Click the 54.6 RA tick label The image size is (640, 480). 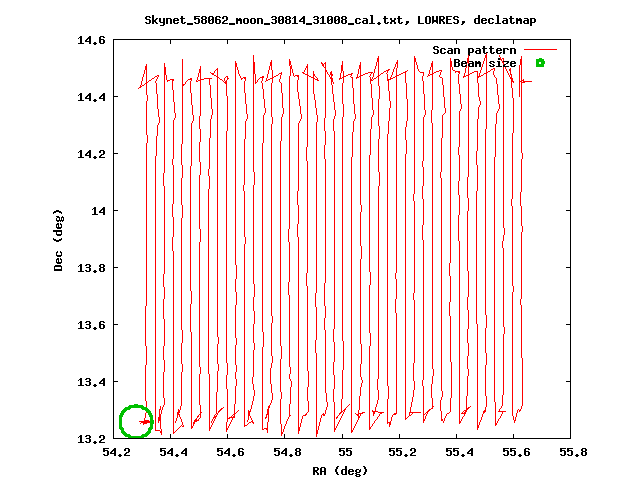[x=230, y=452]
